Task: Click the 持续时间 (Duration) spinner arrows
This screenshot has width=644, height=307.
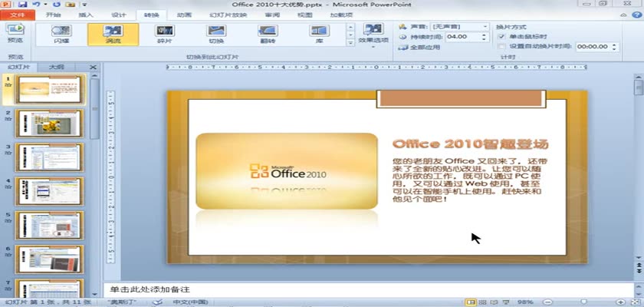Action: [x=484, y=37]
